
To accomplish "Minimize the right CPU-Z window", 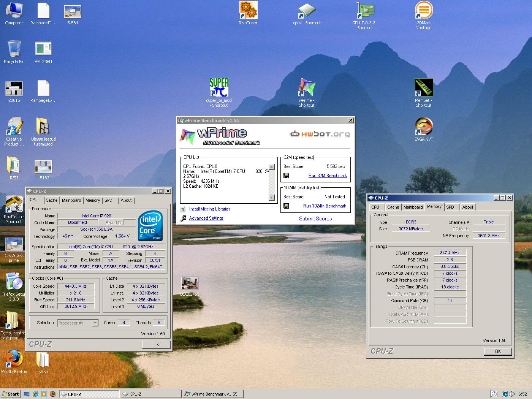I will coord(496,198).
